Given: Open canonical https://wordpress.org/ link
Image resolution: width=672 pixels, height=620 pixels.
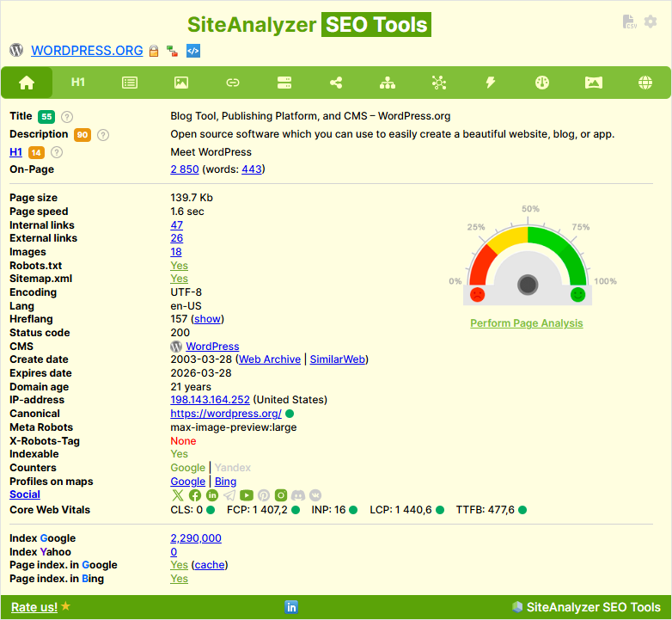Looking at the screenshot, I should (x=226, y=414).
